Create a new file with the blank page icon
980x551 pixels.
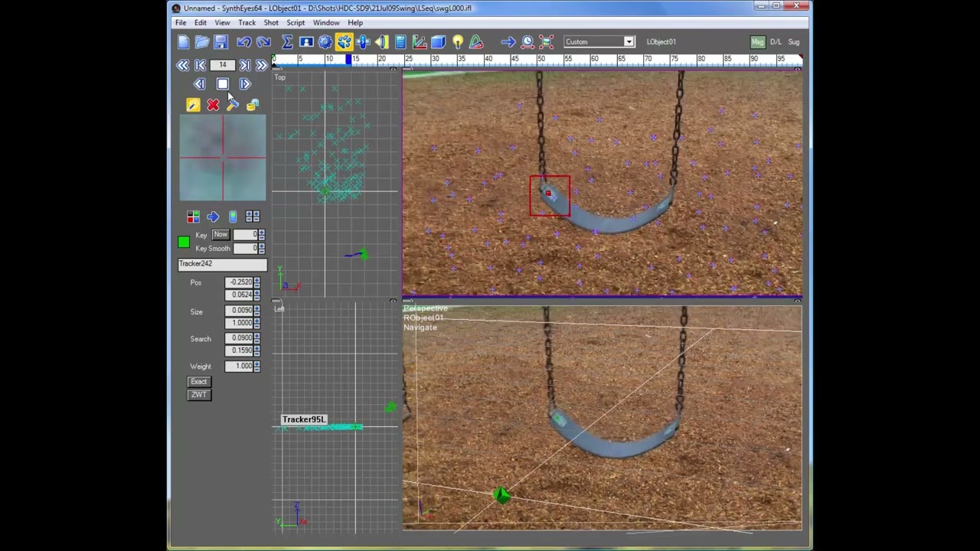(184, 42)
